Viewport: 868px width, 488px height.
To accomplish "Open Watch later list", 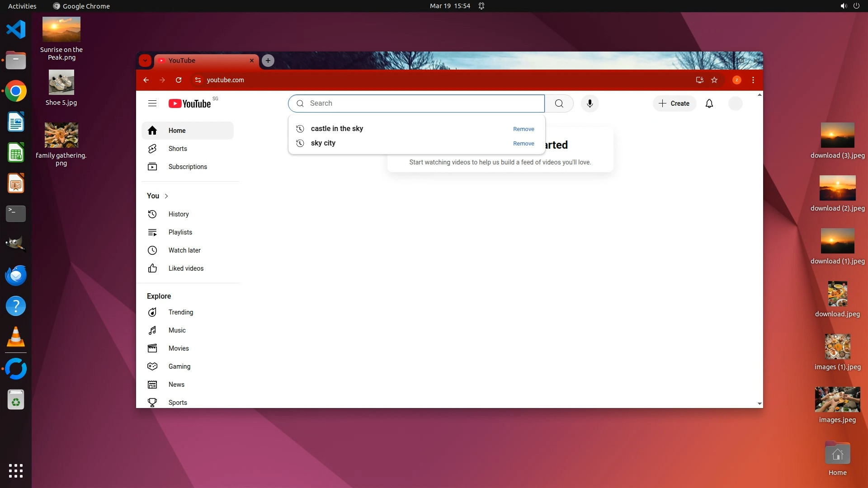I will (x=184, y=250).
